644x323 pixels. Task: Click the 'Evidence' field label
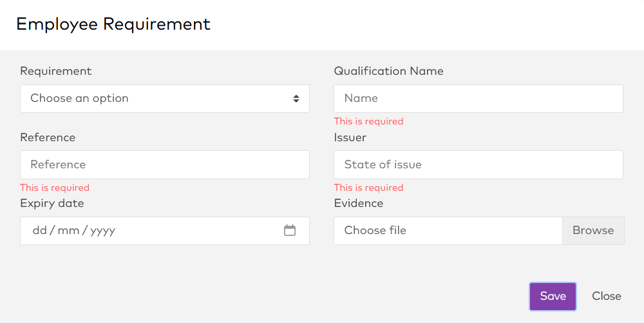pos(359,203)
